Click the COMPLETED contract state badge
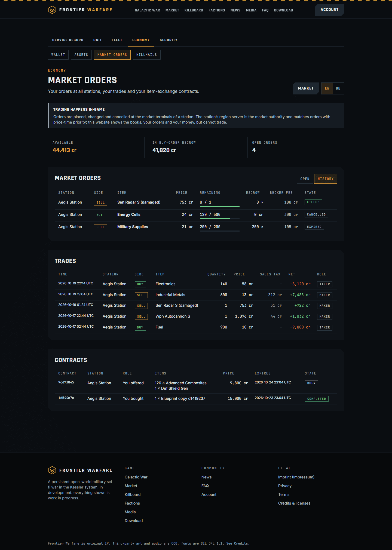392x550 pixels. tap(317, 399)
